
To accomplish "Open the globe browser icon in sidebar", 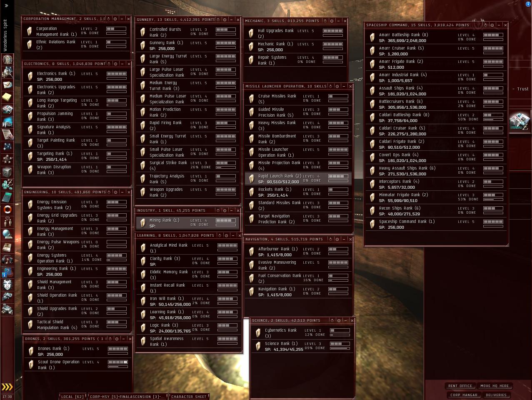I will [x=7, y=235].
